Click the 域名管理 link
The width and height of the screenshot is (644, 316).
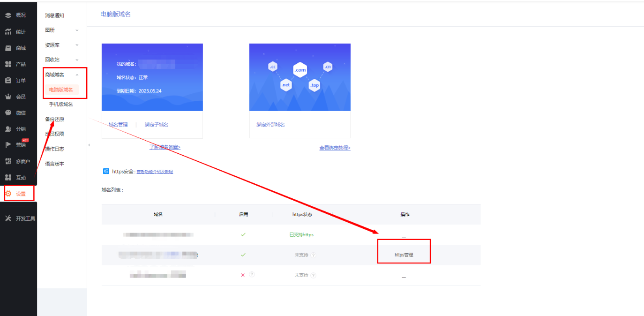118,125
